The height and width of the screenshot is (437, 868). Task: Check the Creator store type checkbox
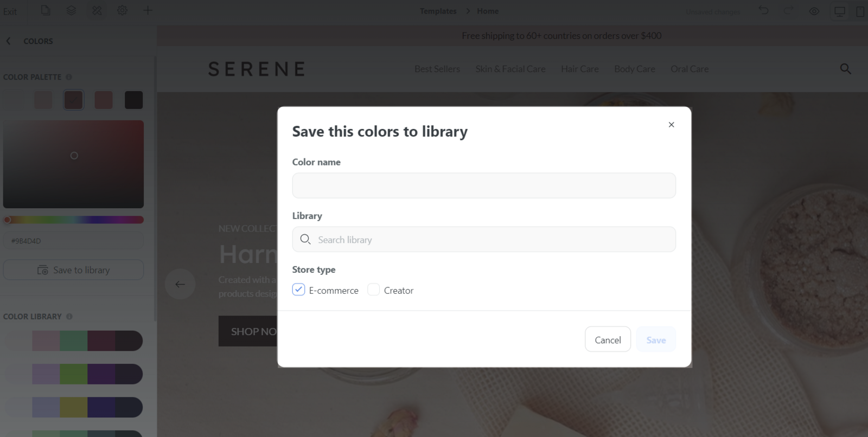click(373, 290)
